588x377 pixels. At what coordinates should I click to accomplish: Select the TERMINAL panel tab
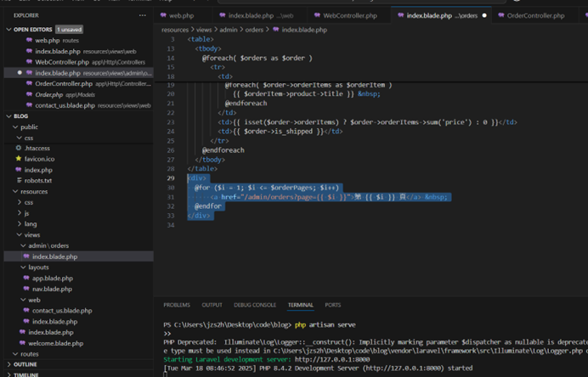point(301,305)
